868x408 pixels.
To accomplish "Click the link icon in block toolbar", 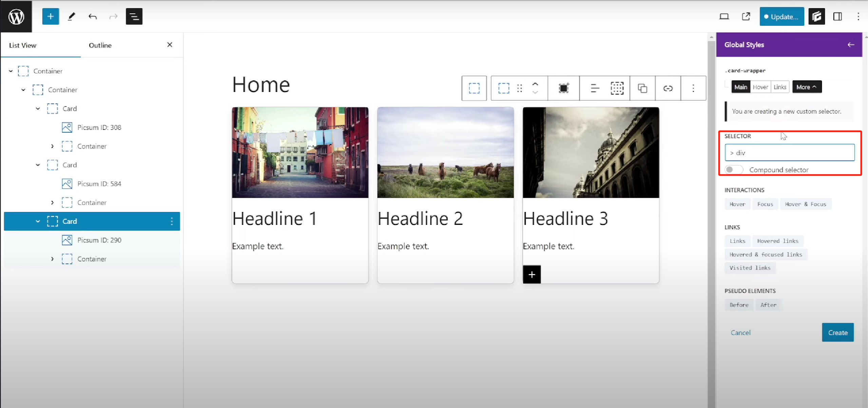I will point(668,88).
